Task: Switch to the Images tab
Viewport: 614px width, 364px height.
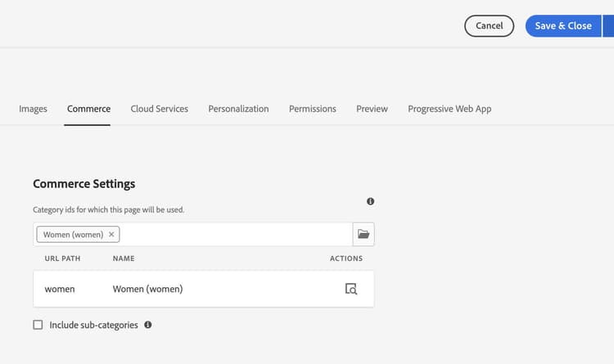Action: (x=33, y=109)
